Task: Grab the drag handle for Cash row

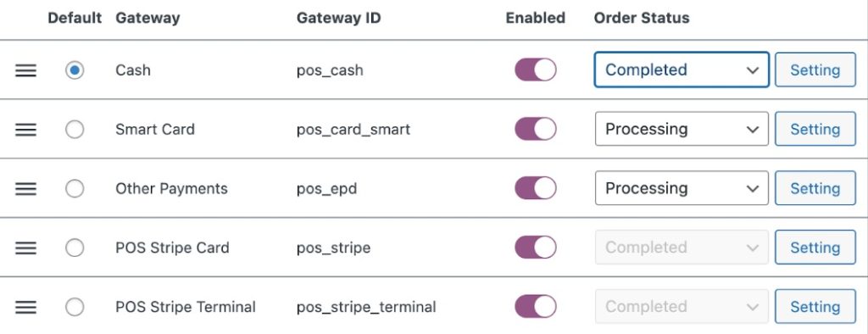Action: [x=25, y=70]
